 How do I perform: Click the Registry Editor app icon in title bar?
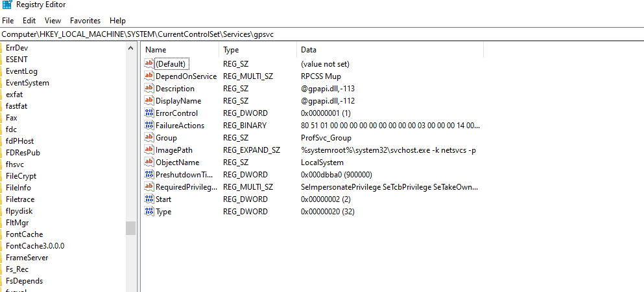[7, 5]
